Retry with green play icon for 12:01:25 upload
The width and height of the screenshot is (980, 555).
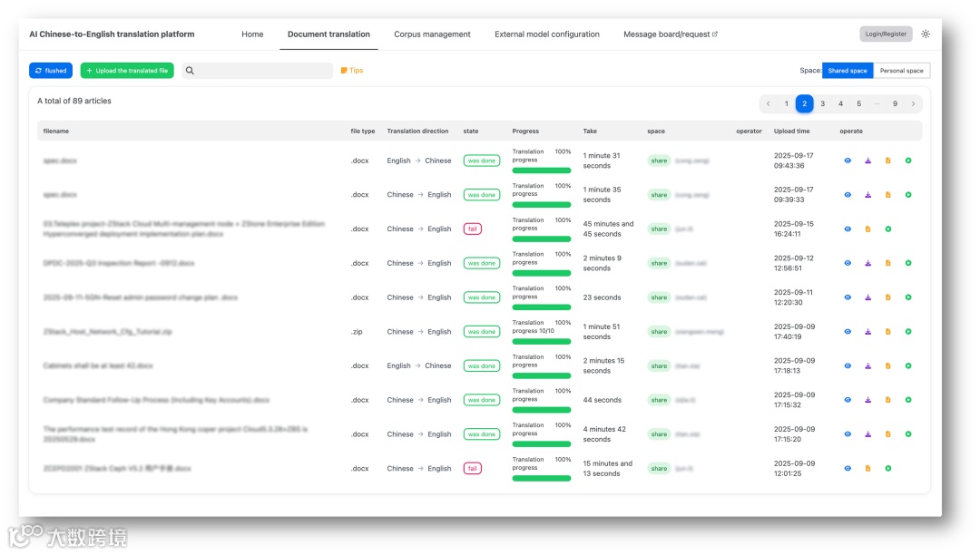coord(888,468)
